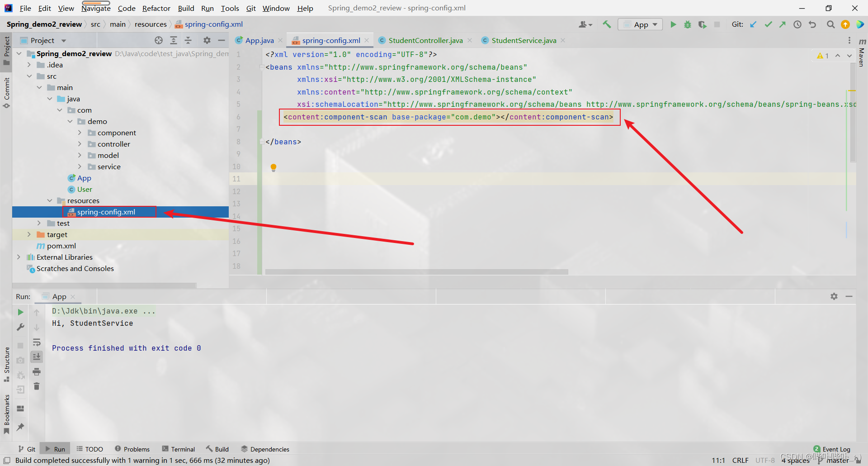Rerun App in Run panel
The height and width of the screenshot is (466, 868).
[20, 312]
